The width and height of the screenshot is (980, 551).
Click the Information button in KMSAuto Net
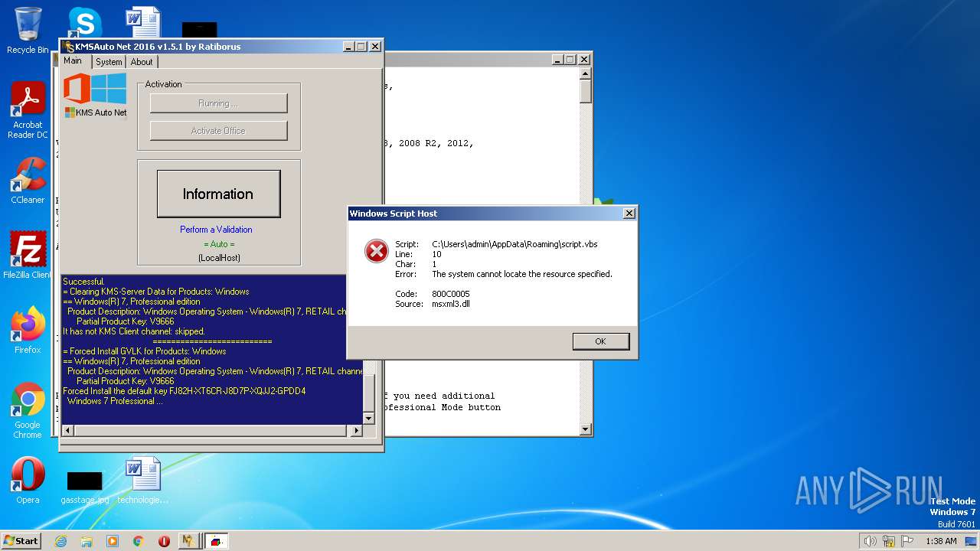tap(218, 194)
